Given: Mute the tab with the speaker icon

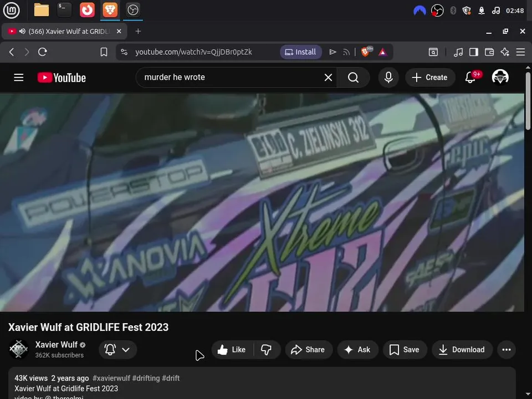Looking at the screenshot, I should point(22,31).
